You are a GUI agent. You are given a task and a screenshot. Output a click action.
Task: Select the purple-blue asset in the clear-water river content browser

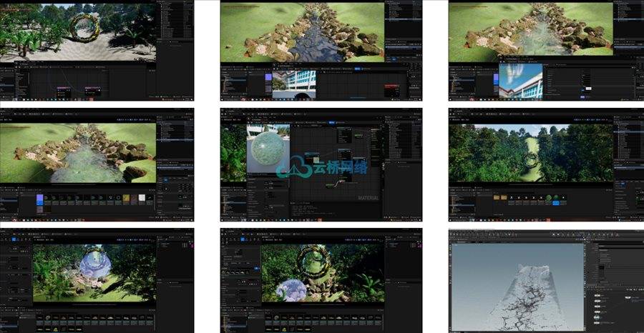pyautogui.click(x=40, y=199)
